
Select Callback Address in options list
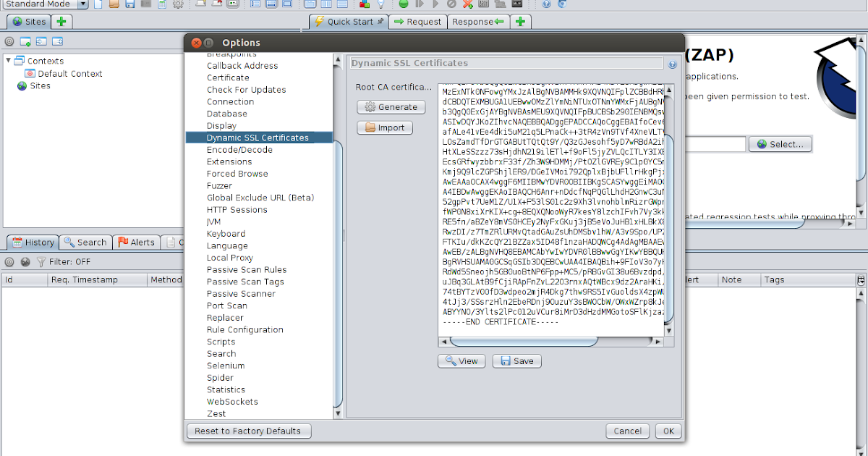(x=242, y=66)
